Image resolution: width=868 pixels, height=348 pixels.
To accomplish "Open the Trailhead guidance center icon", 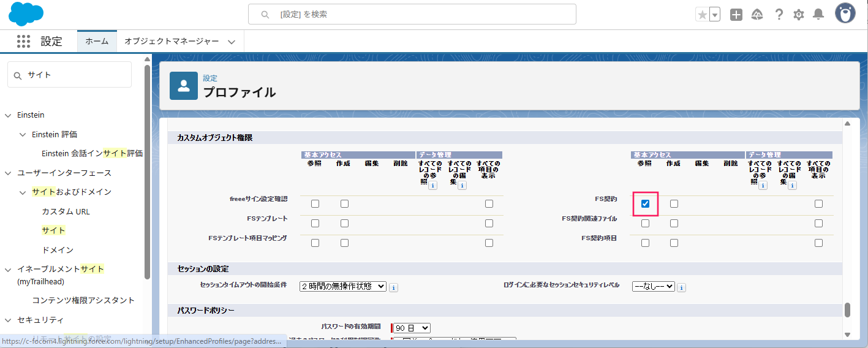I will pos(757,15).
